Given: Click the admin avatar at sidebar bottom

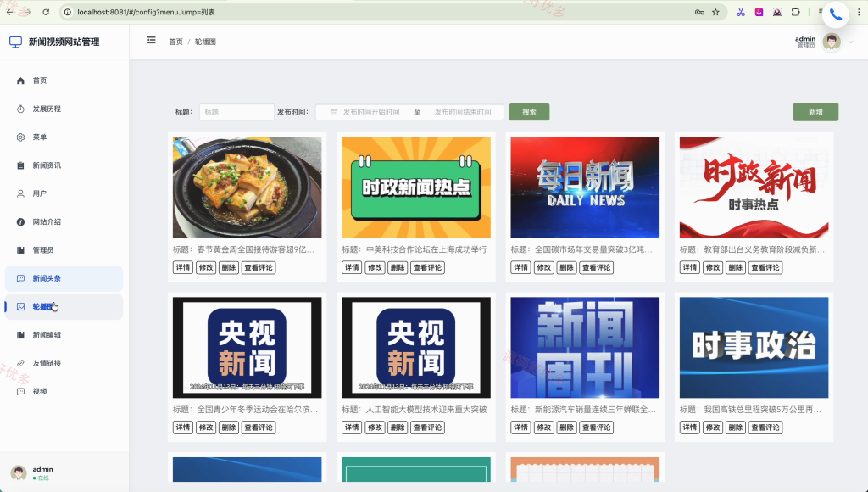Looking at the screenshot, I should pyautogui.click(x=19, y=472).
